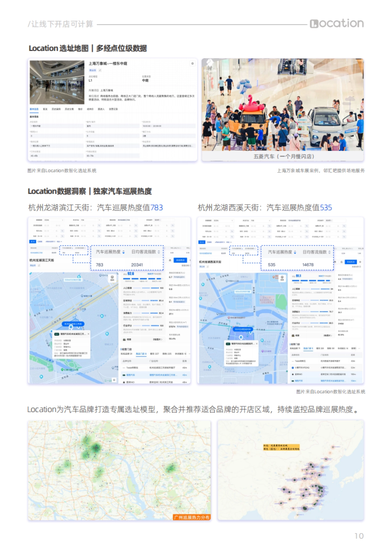
Task: Click the map layer icon on 西溪天街 map
Action: coord(282,278)
